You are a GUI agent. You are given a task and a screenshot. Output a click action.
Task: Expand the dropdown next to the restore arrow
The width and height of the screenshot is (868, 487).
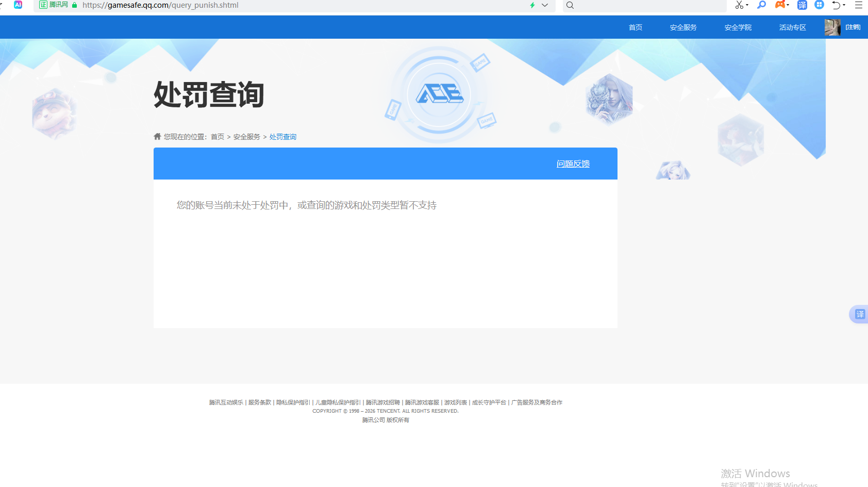843,6
